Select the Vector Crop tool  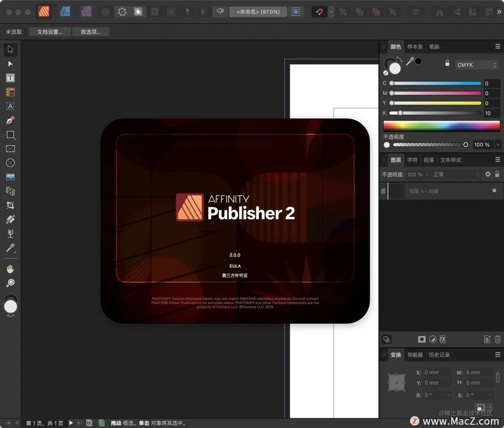(10, 205)
